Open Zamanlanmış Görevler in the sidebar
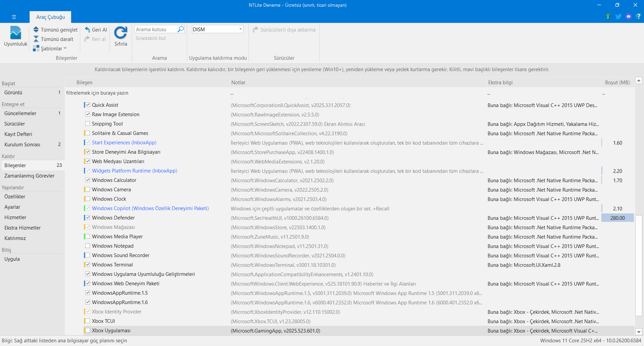The image size is (644, 346). [32, 176]
